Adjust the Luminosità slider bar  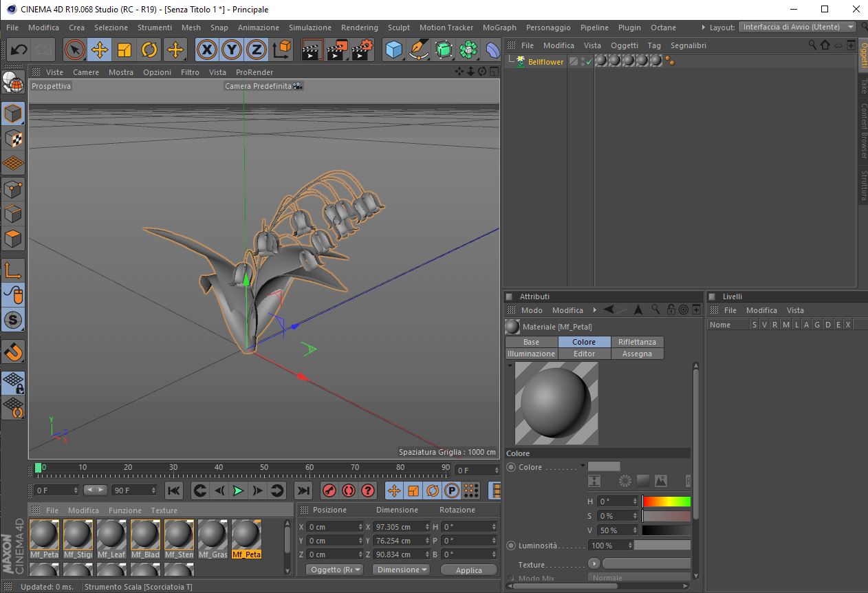click(662, 545)
